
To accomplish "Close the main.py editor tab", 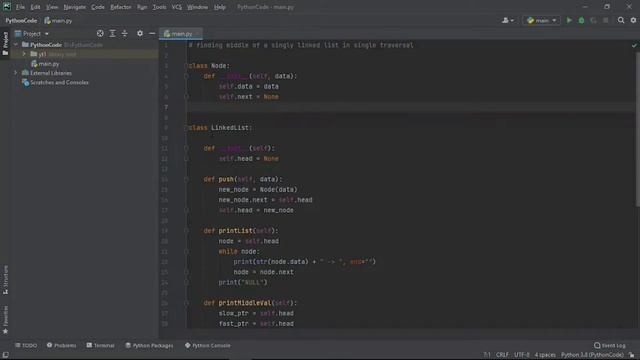I will pyautogui.click(x=198, y=34).
